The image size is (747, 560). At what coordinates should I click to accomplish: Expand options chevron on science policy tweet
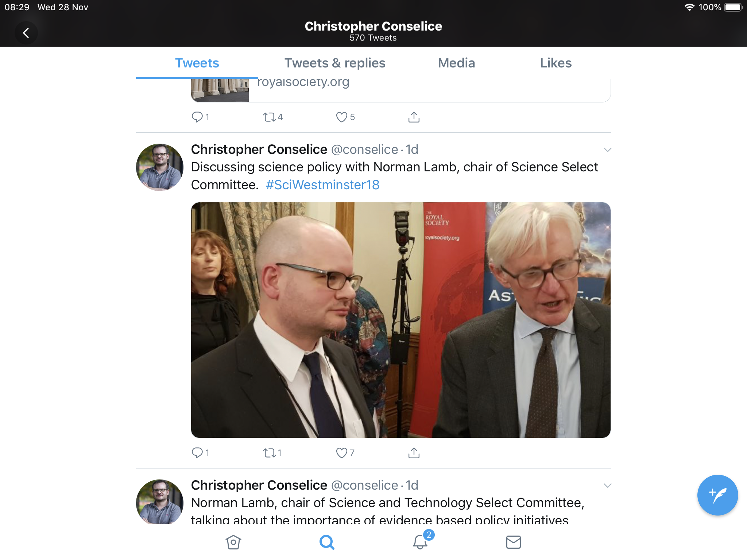click(607, 150)
